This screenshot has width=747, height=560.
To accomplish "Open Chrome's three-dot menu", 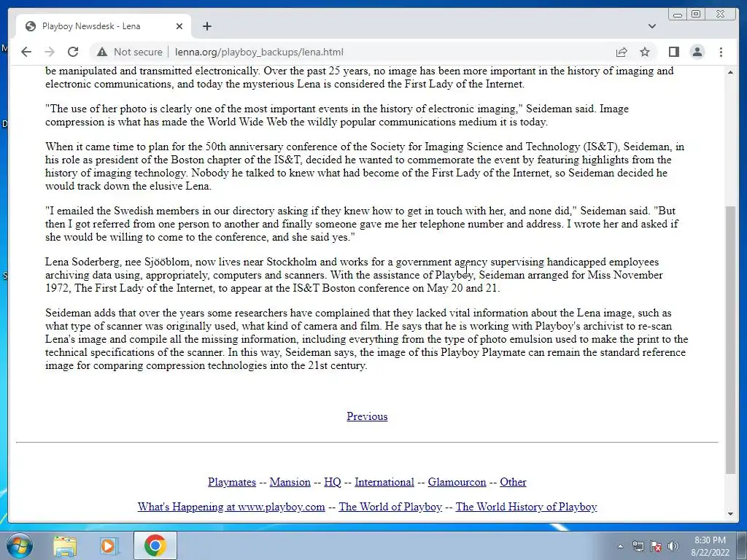I will [x=721, y=52].
